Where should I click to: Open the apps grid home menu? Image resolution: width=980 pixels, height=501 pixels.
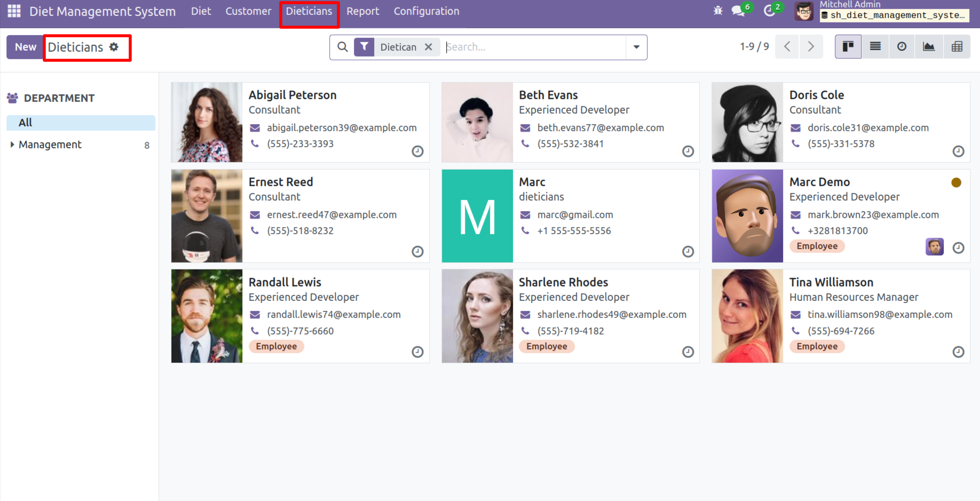(14, 11)
